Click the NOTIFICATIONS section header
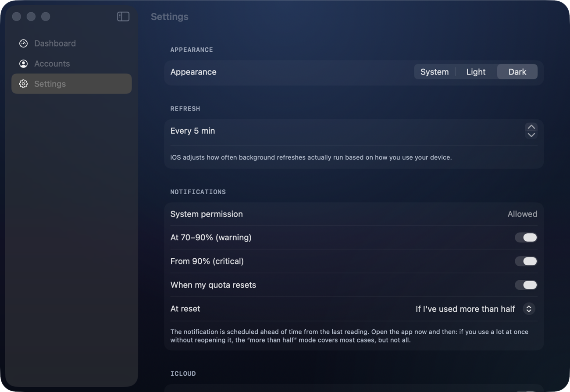 [198, 192]
